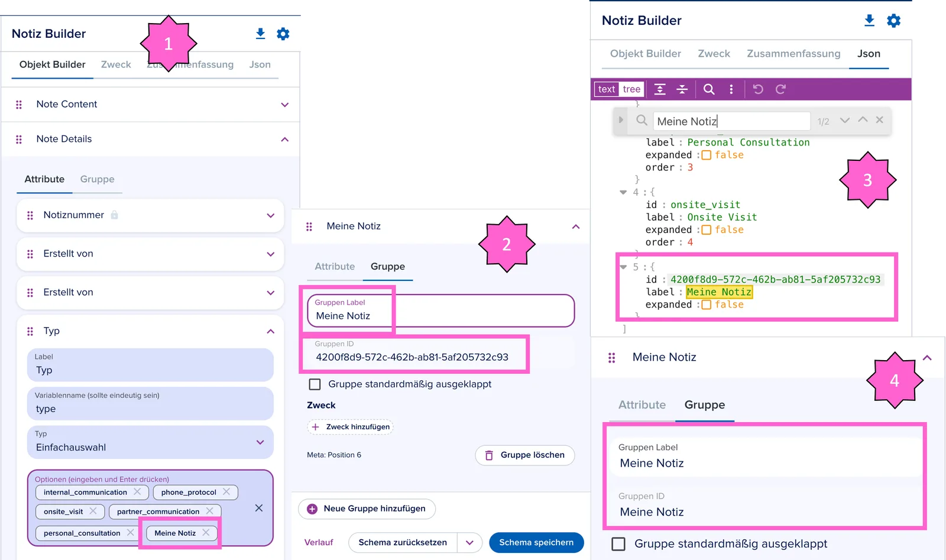Viewport: 946px width, 560px height.
Task: Click redo arrow in JSON toolbar
Action: [780, 89]
